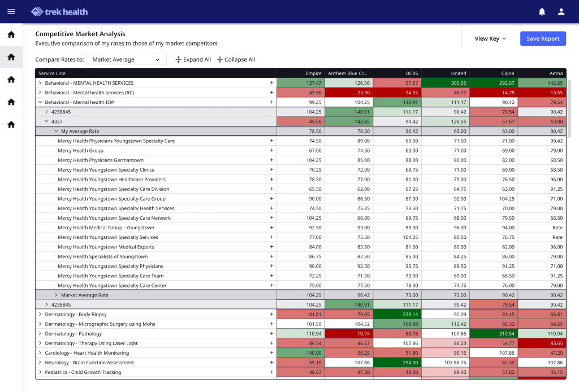The width and height of the screenshot is (579, 392).
Task: Expand the Behavioral - MENTAL HEALTH SERVICES row
Action: (40, 83)
